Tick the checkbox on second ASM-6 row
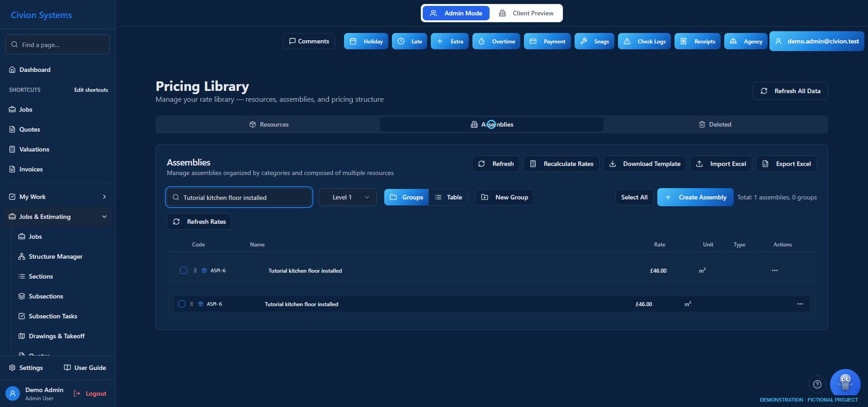This screenshot has height=407, width=868. click(x=182, y=304)
